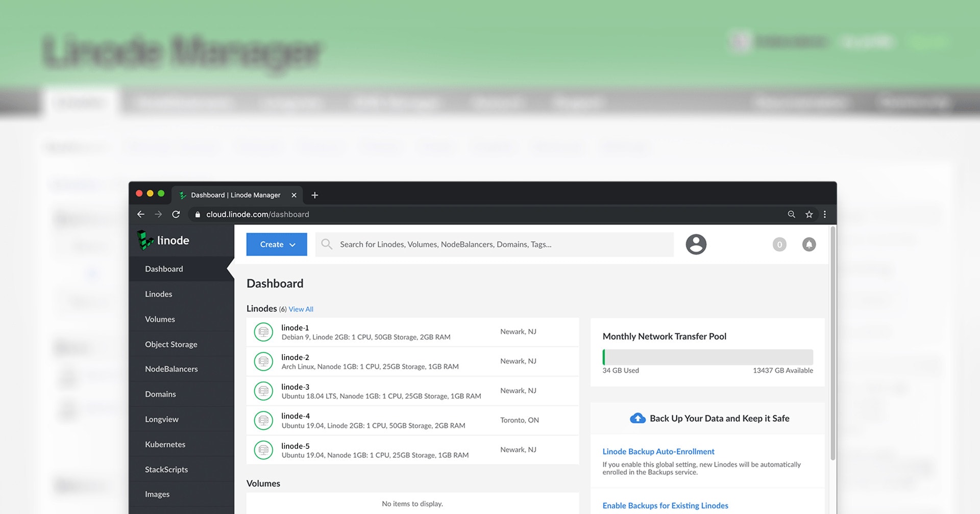
Task: Click the Monthly Network Transfer usage bar
Action: (x=707, y=357)
